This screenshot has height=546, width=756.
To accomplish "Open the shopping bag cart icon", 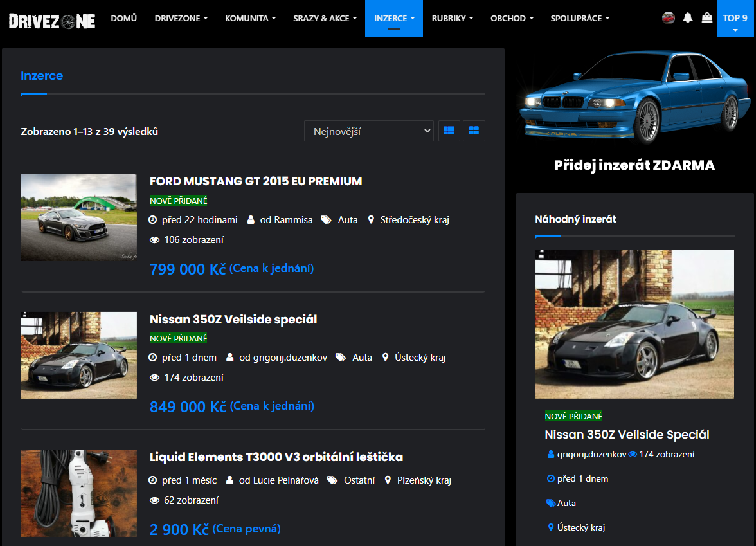I will (707, 18).
